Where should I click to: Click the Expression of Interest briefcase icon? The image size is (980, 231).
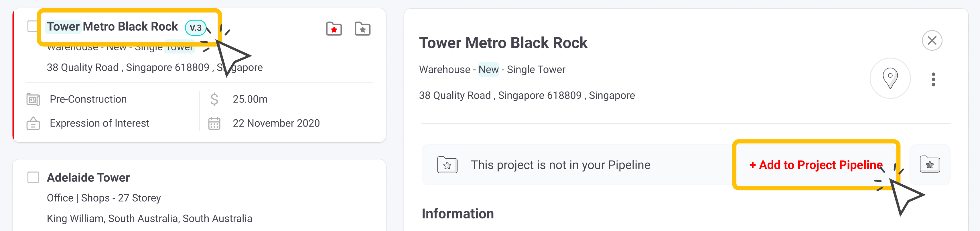pyautogui.click(x=33, y=123)
